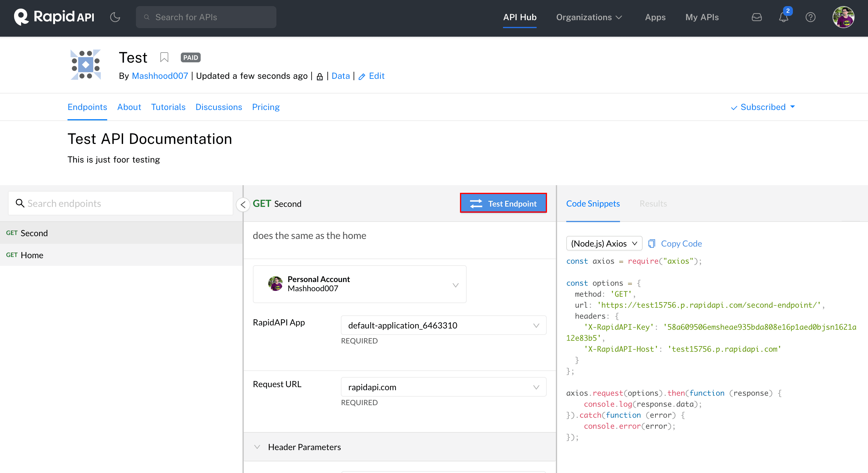Viewport: 868px width, 473px height.
Task: Click the dark mode moon icon
Action: tap(115, 17)
